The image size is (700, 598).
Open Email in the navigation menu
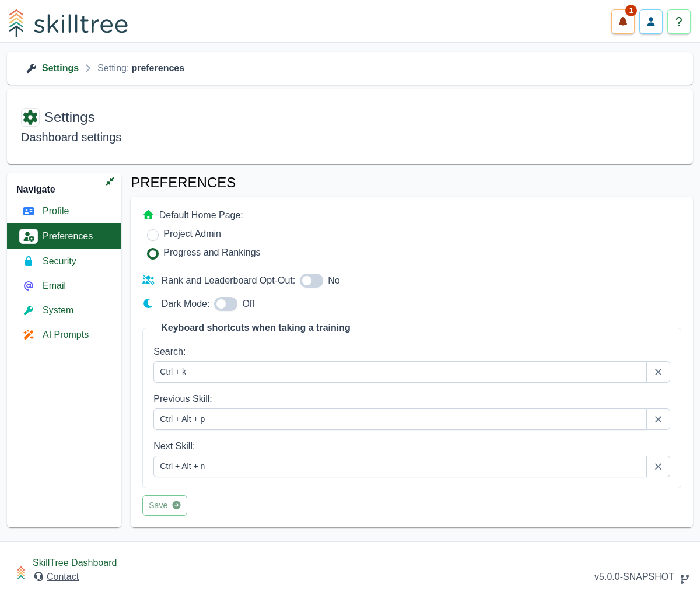pyautogui.click(x=64, y=286)
